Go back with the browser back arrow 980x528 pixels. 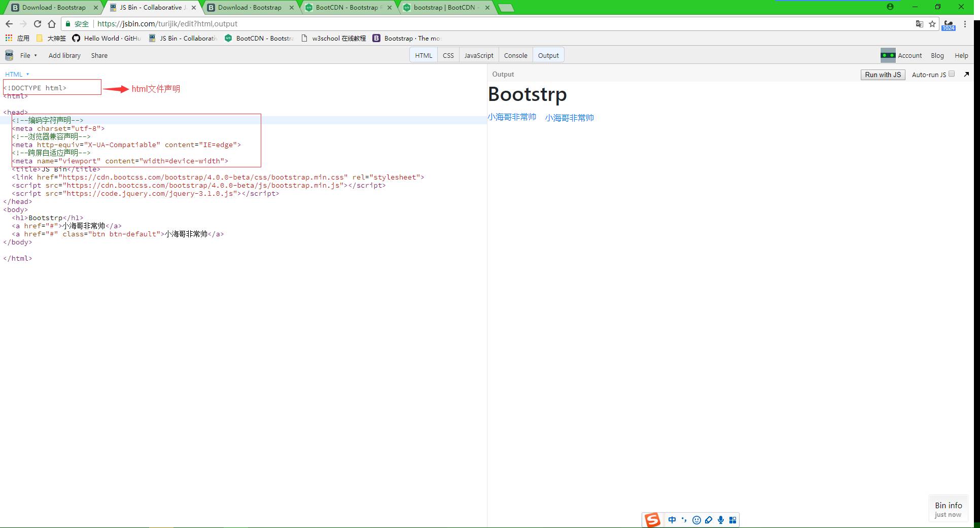click(x=9, y=24)
